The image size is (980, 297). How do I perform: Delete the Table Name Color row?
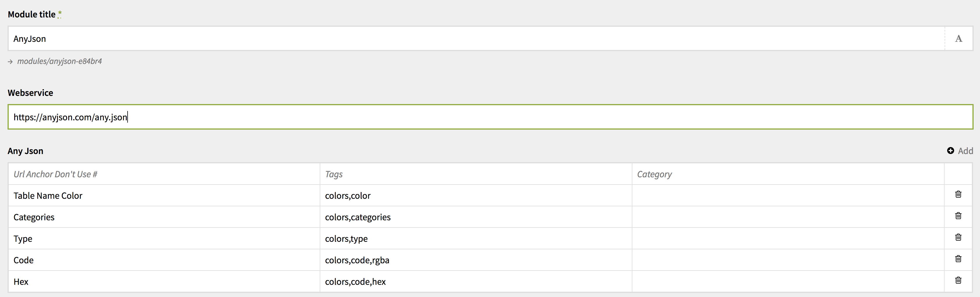click(x=958, y=194)
